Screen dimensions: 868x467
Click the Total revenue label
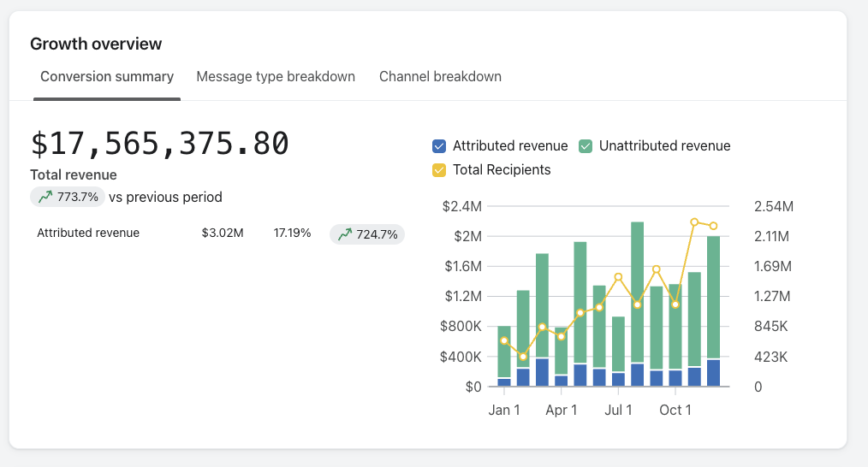[74, 174]
